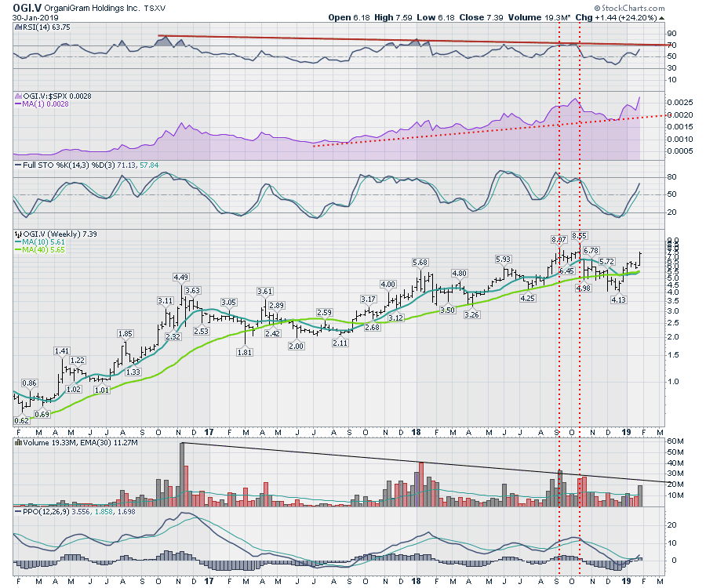Click the 4.98 price low label
Image resolution: width=706 pixels, height=588 pixels.
(x=583, y=289)
